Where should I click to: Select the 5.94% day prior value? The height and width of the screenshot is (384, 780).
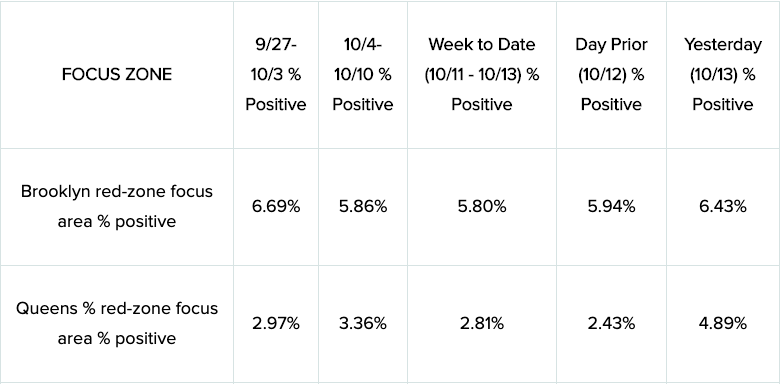click(x=611, y=206)
